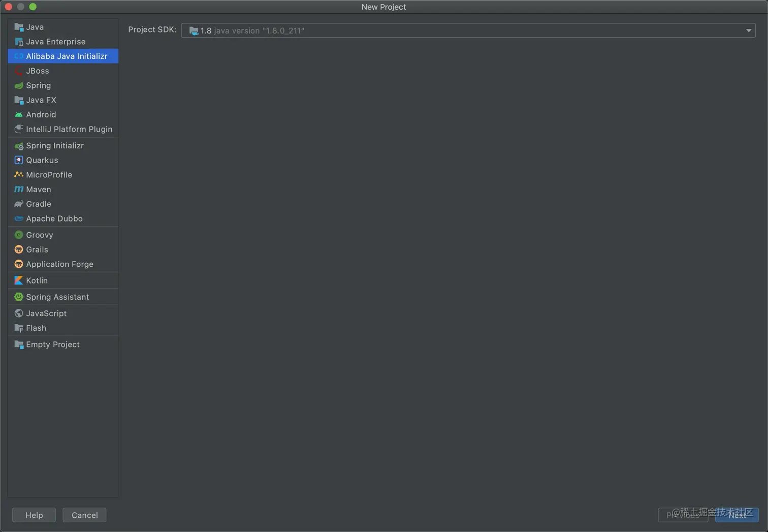Choose Maven project type
Screen dimensions: 768x532
pos(63,190)
